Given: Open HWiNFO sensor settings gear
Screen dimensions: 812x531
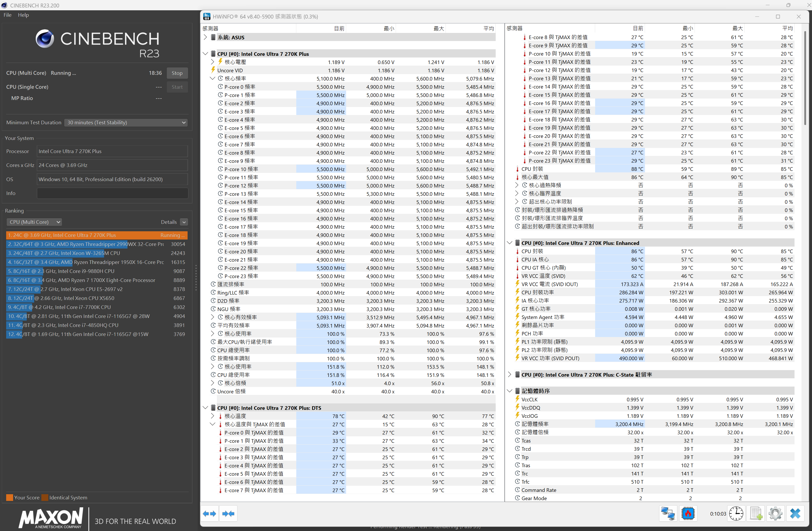Looking at the screenshot, I should (775, 513).
